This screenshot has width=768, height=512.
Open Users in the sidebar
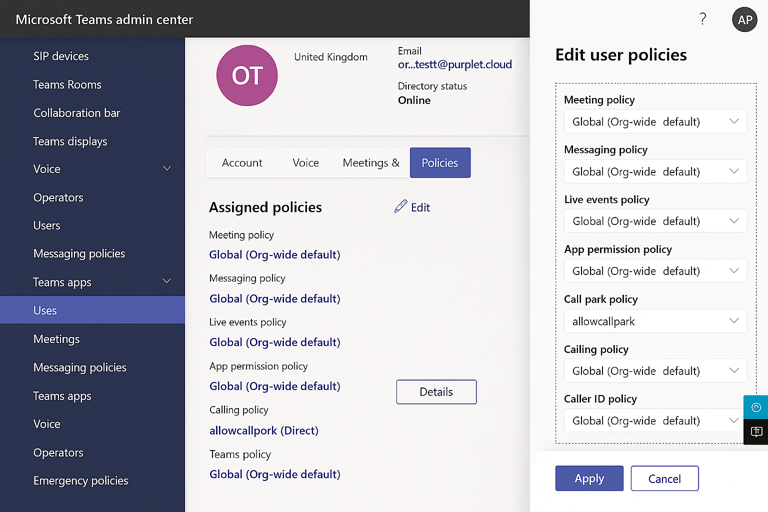[x=47, y=226]
